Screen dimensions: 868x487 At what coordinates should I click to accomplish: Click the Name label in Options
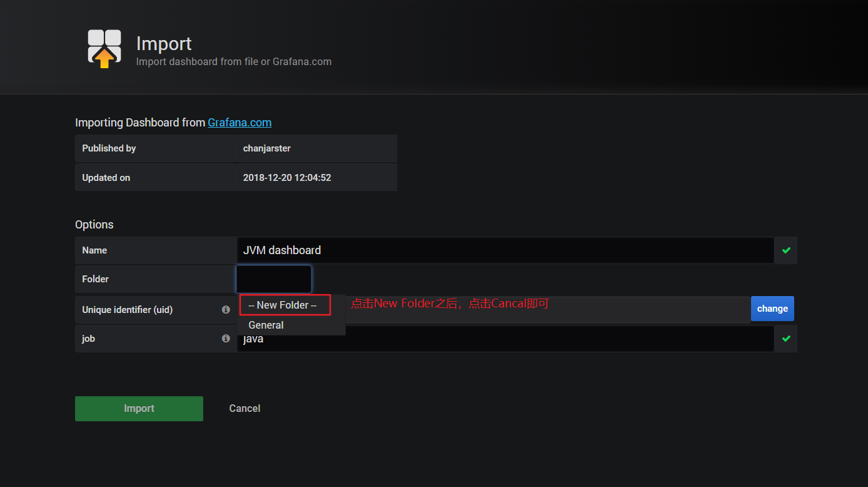94,250
